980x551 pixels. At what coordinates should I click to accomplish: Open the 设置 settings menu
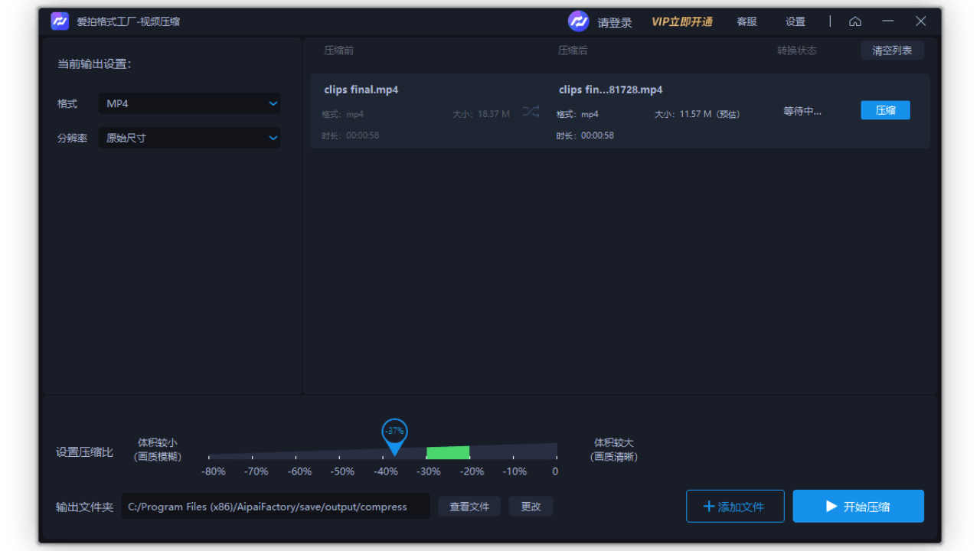point(795,21)
